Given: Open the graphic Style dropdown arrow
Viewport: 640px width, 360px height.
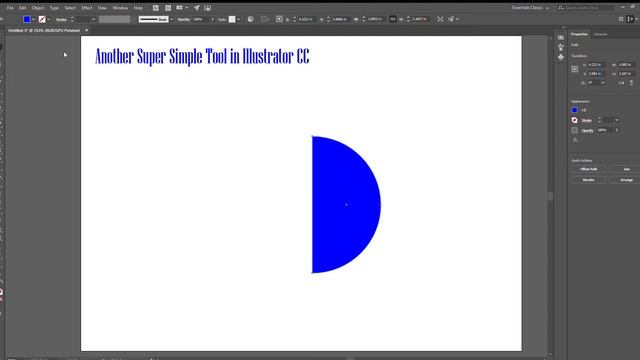Looking at the screenshot, I should point(238,19).
